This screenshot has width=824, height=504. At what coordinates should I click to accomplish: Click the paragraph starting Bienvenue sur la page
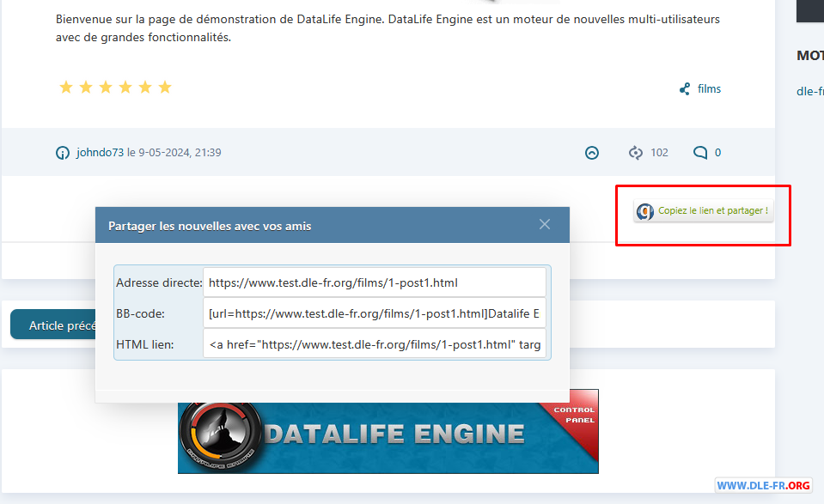(x=388, y=27)
